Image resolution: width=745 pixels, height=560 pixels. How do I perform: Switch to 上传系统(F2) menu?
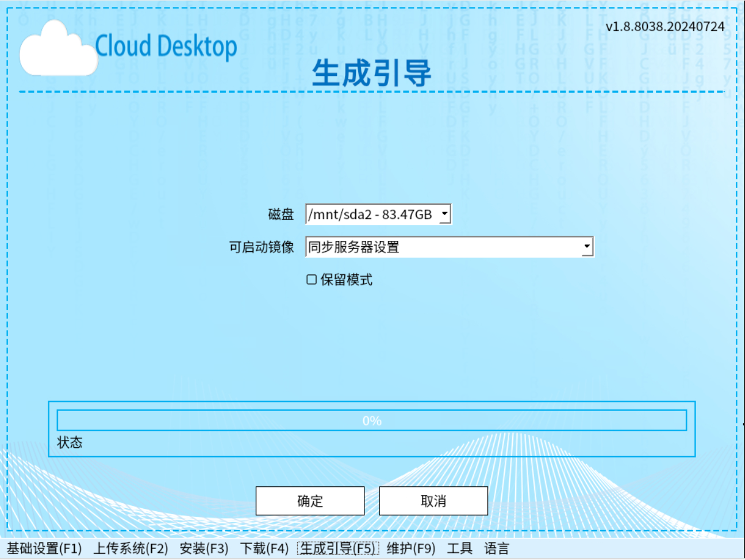(131, 549)
